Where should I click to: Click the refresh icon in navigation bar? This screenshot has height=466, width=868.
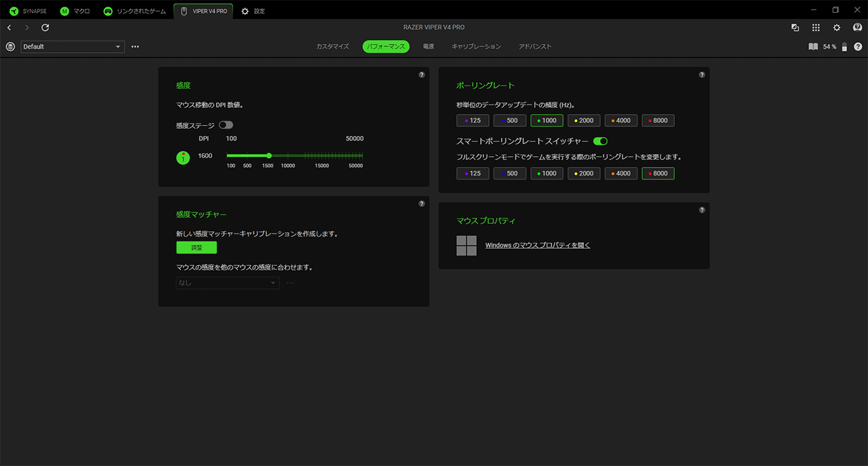click(x=45, y=28)
